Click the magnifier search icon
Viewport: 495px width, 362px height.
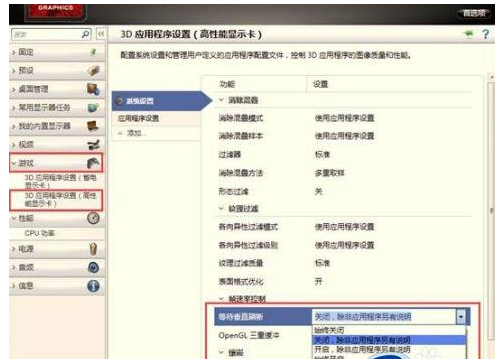[86, 34]
